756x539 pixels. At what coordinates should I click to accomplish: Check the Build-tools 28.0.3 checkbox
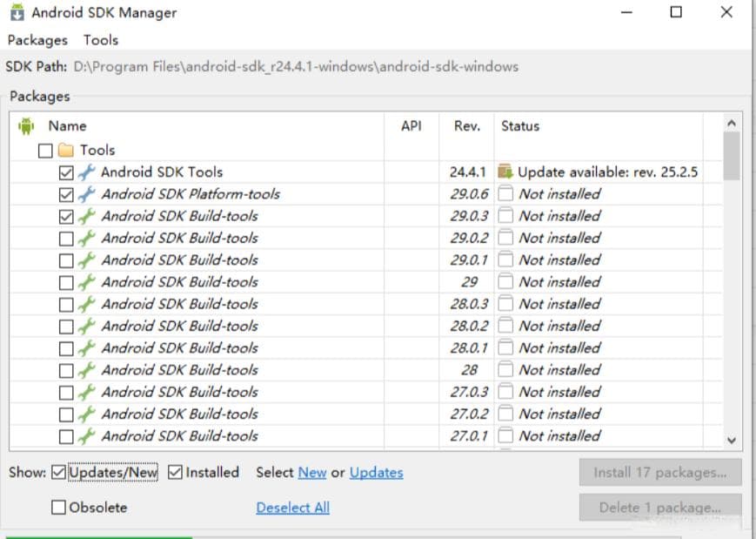(66, 305)
